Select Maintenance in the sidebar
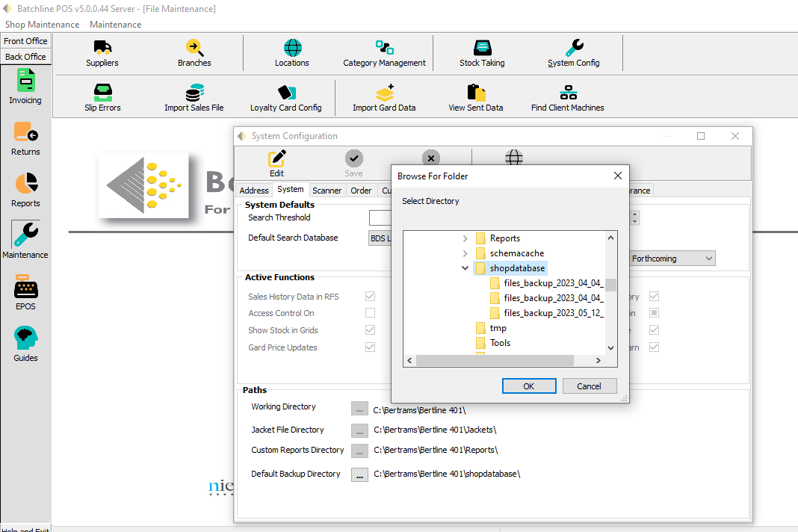The width and height of the screenshot is (798, 532). 25,241
